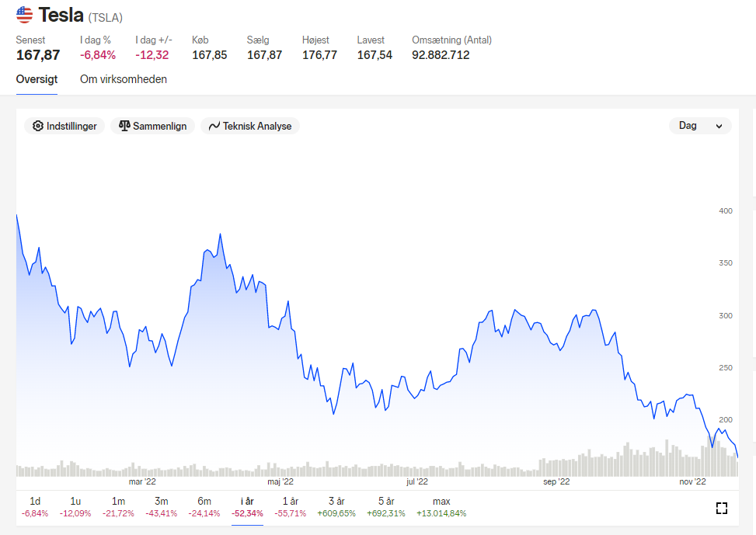Click the jul '22 date axis label
This screenshot has width=756, height=535.
pos(417,481)
